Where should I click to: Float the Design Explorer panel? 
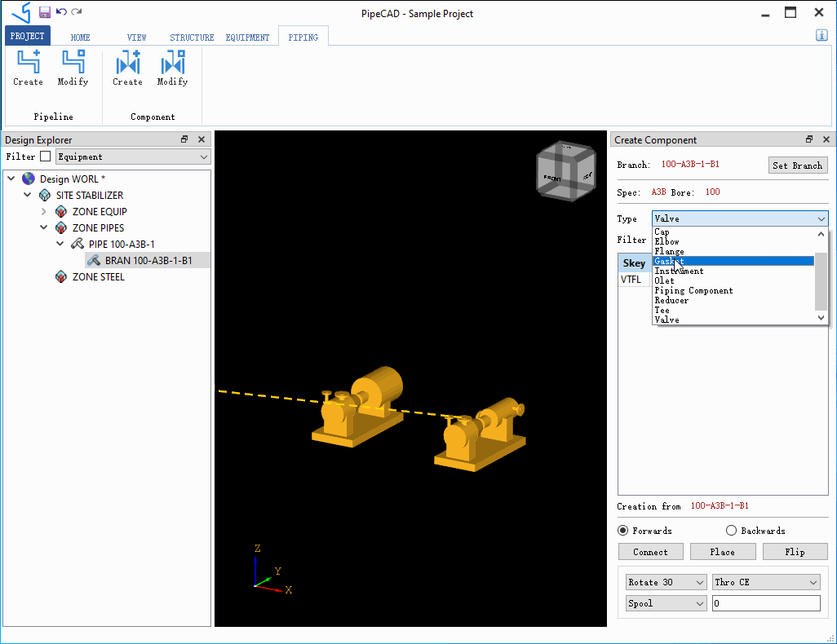pos(184,139)
